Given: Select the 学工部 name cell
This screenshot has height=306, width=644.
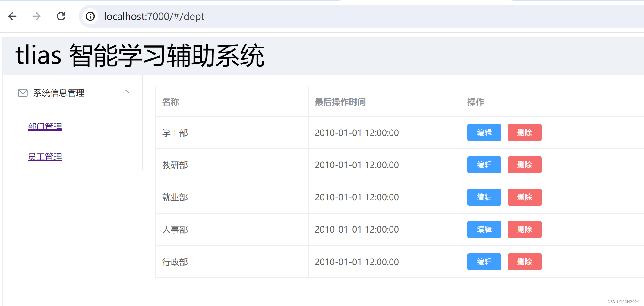Looking at the screenshot, I should (x=232, y=133).
